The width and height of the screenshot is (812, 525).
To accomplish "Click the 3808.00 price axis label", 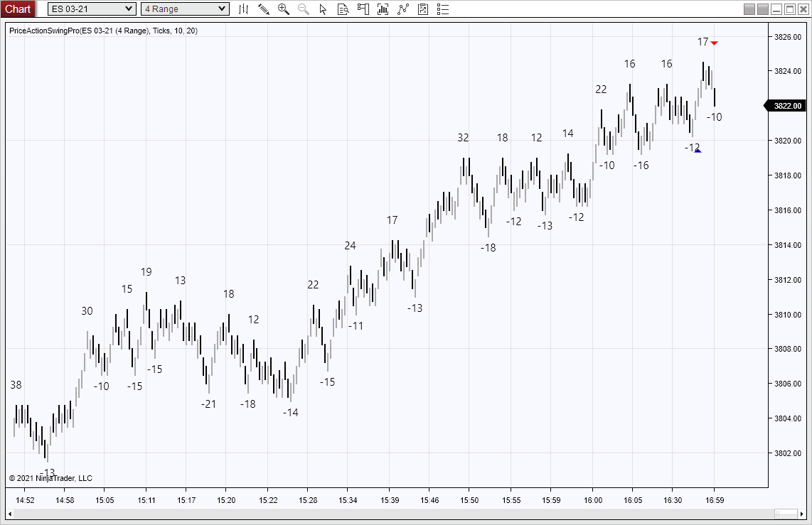I will point(788,349).
